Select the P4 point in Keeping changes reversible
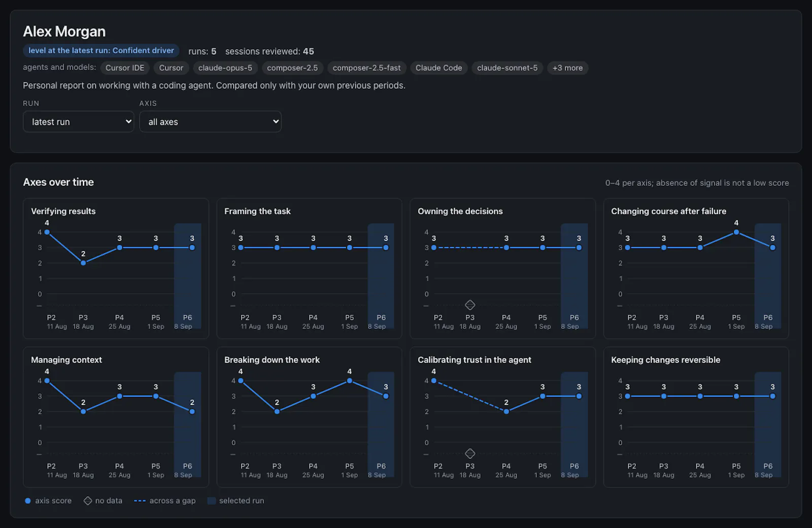Image resolution: width=812 pixels, height=528 pixels. click(x=700, y=396)
